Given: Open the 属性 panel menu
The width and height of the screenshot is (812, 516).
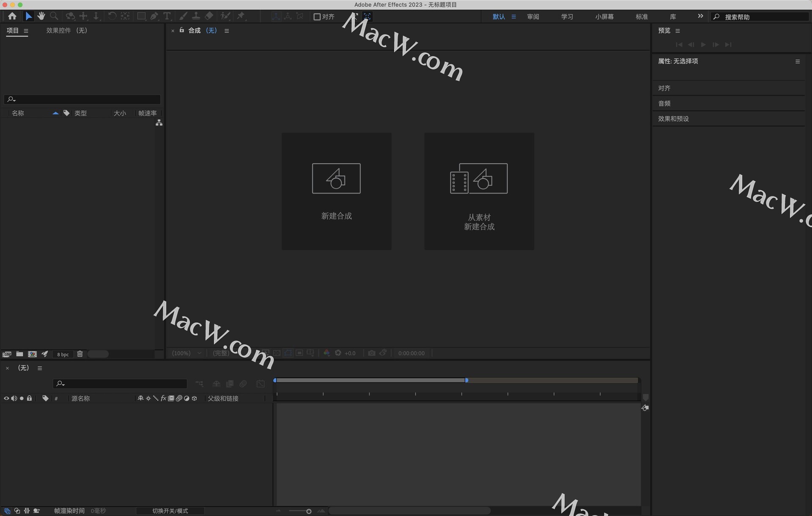Looking at the screenshot, I should [x=798, y=62].
